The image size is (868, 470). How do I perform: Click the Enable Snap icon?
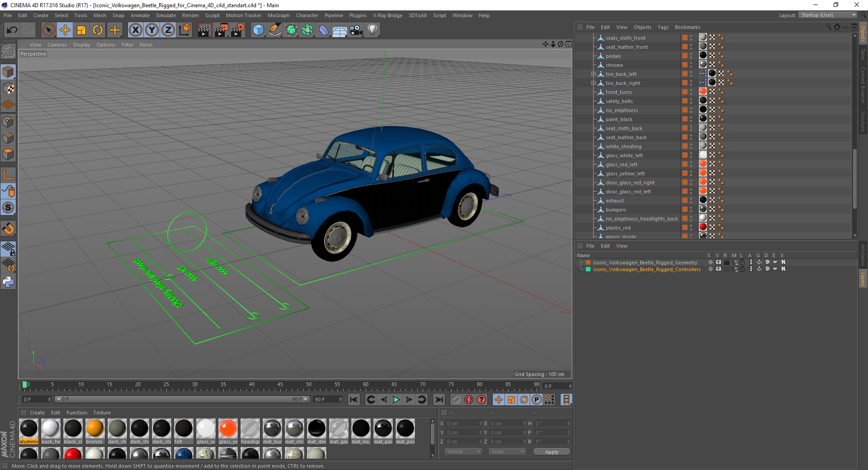8,229
